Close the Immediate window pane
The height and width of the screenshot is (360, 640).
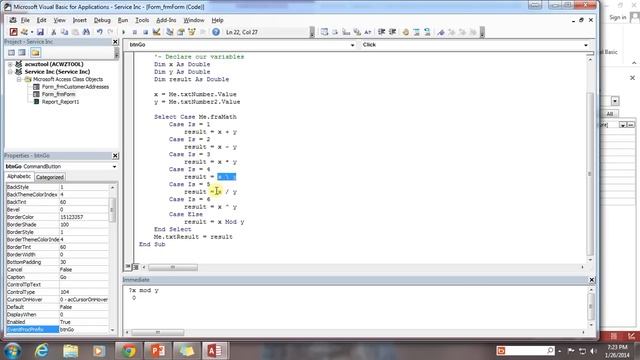[x=591, y=280]
